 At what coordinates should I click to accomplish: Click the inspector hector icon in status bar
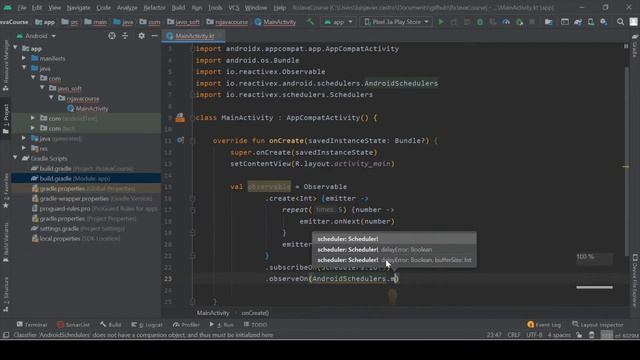592,335
